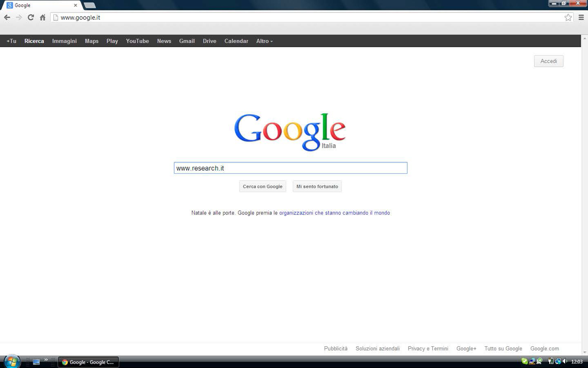Click the volume speaker tray icon

click(x=565, y=362)
